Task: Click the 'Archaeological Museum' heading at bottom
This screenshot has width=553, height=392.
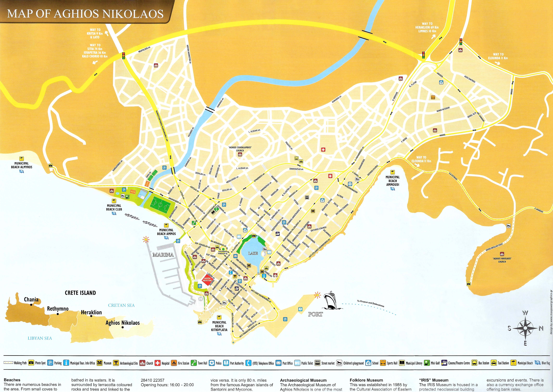Action: point(303,380)
